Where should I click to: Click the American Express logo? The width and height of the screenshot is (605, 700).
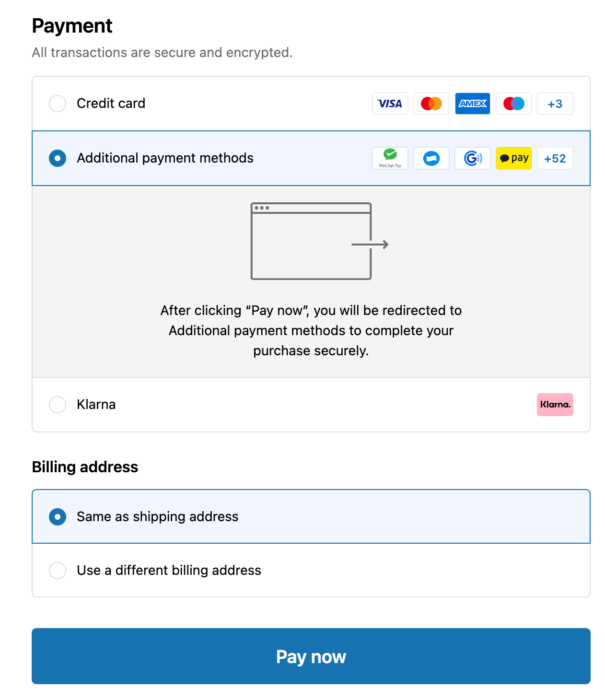click(472, 104)
